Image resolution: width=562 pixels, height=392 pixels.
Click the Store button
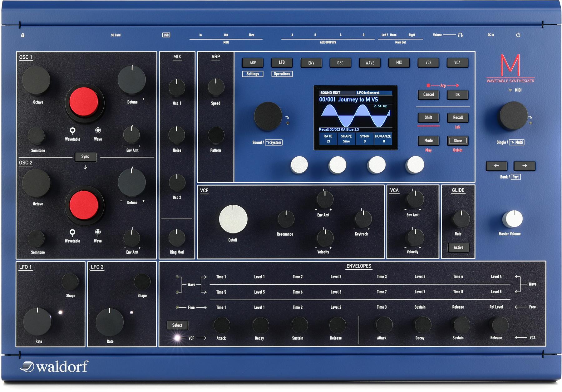458,140
